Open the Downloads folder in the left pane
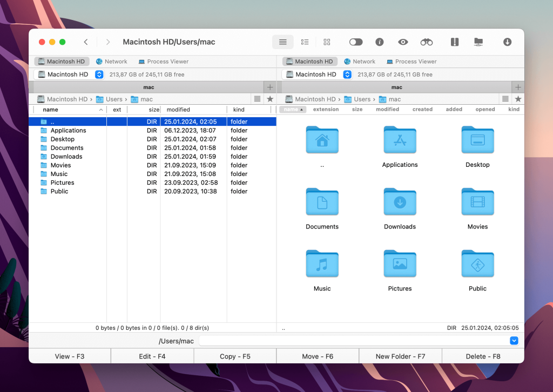553x392 pixels. pos(66,156)
